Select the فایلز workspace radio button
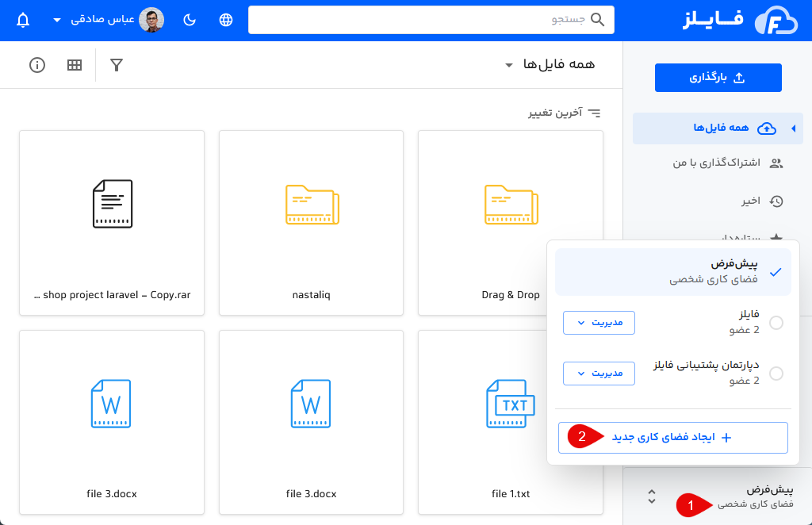 776,323
